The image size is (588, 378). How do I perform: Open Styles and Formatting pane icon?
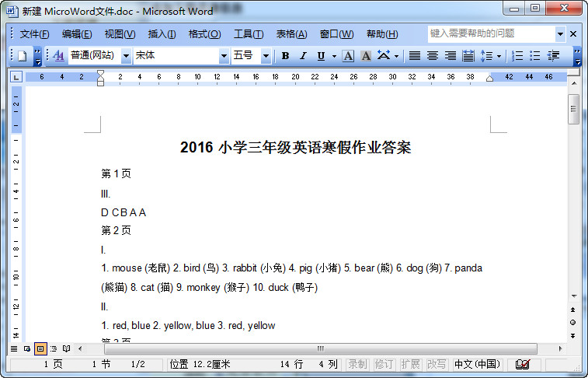(58, 56)
